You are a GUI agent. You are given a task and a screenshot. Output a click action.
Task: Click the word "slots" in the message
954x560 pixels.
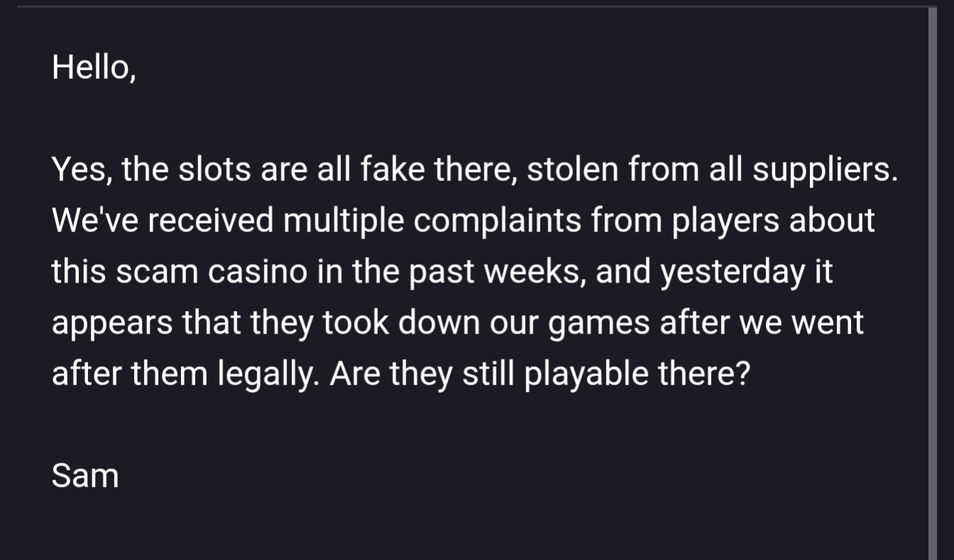214,170
